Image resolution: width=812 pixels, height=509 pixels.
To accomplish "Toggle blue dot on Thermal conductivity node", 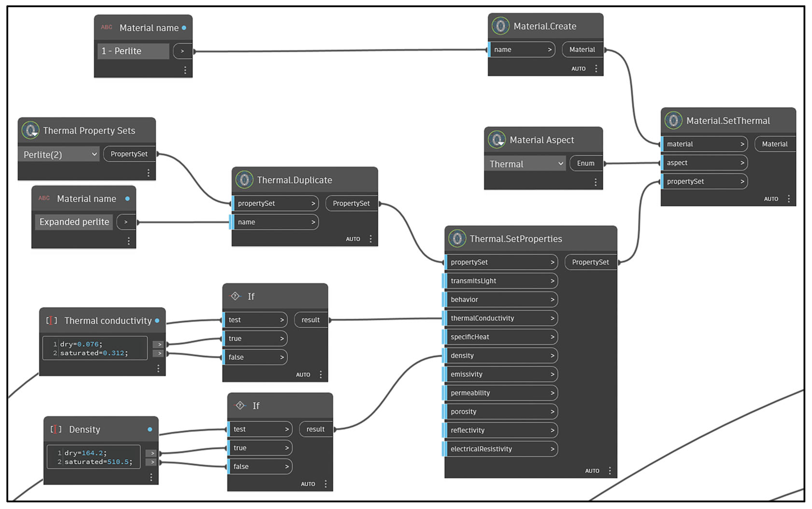I will [157, 320].
